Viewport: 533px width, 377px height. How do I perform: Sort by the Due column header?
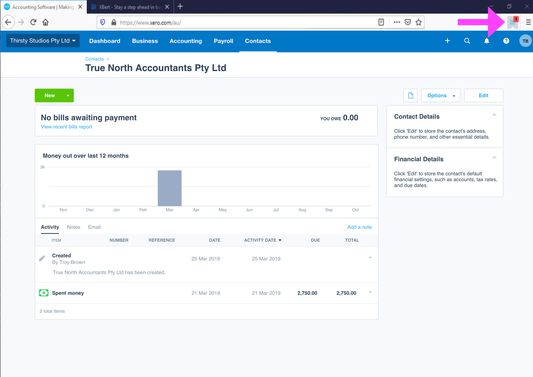315,240
